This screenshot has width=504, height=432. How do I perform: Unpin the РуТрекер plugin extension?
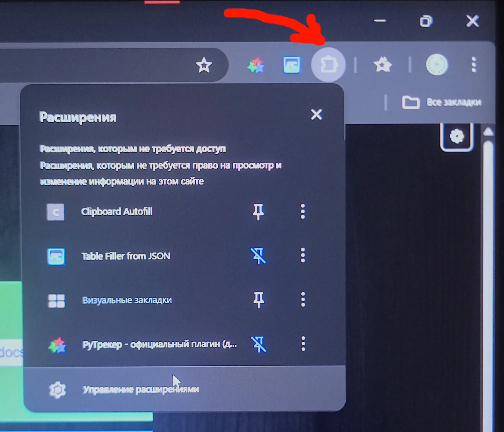coord(259,344)
